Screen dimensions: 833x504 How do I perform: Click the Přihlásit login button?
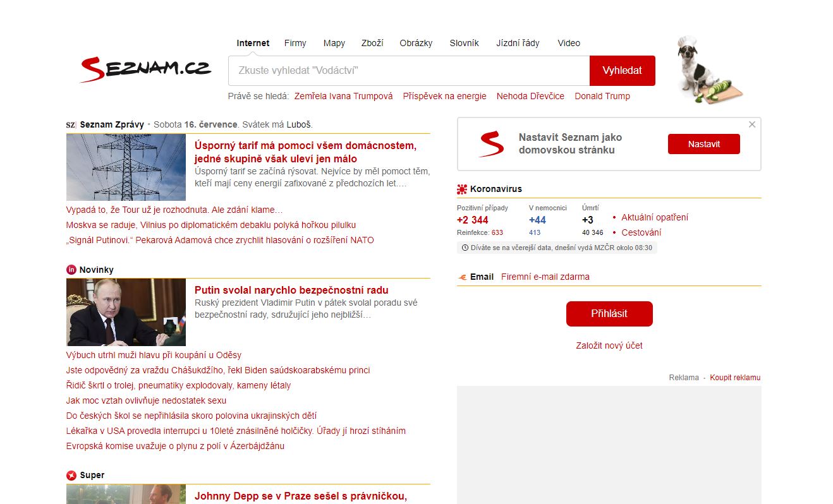(609, 314)
